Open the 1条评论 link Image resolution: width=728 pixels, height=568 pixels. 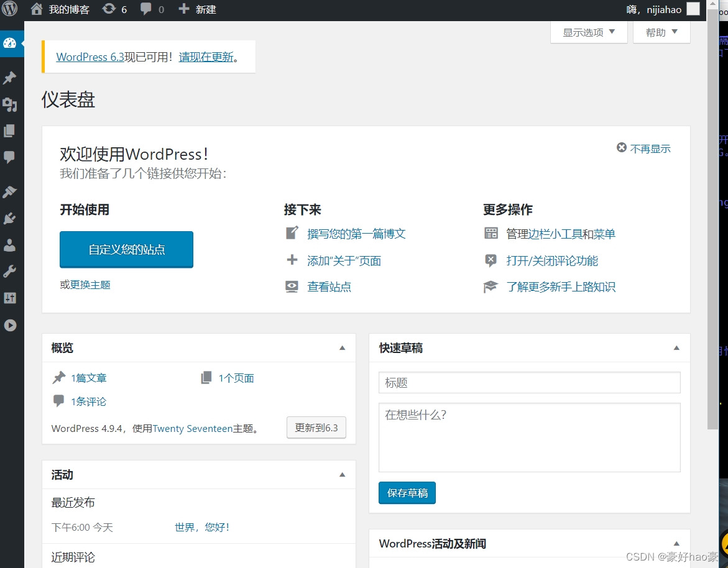tap(89, 401)
